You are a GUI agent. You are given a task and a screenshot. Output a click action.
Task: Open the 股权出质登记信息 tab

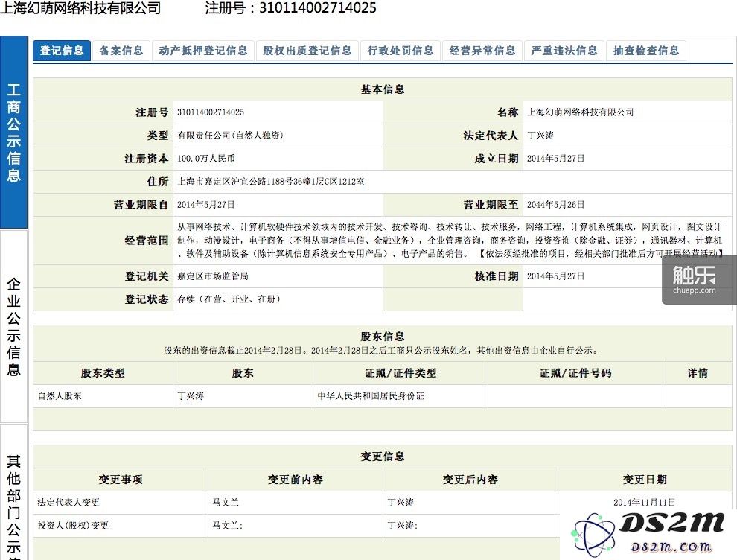307,51
